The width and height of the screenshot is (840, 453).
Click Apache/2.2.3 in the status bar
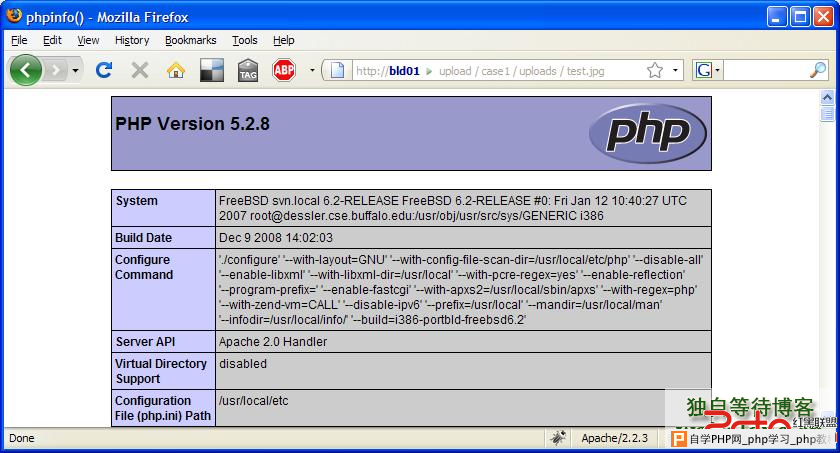tap(614, 439)
